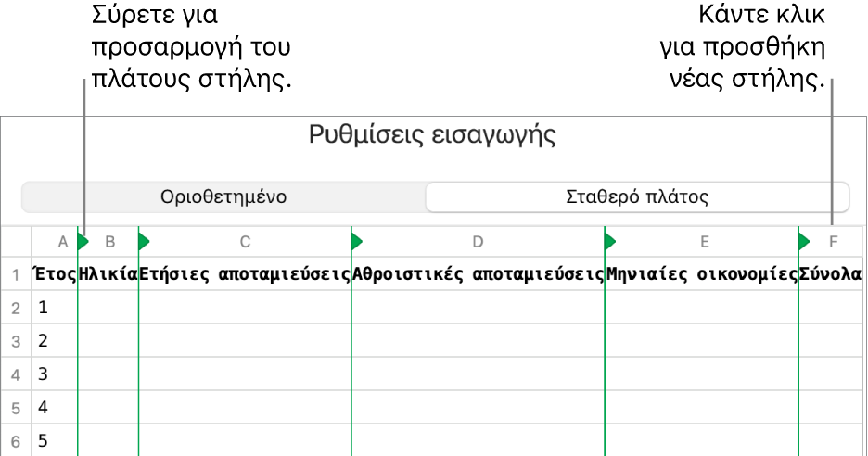Click row number 4 header

click(x=15, y=374)
